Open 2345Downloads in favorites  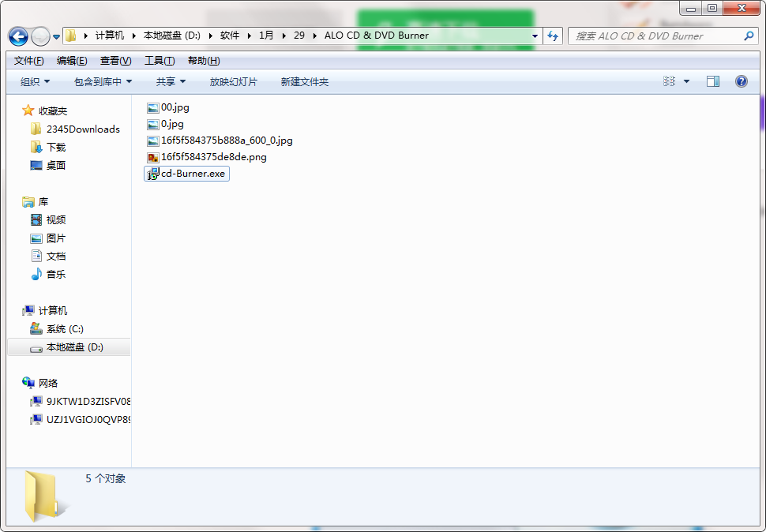[75, 129]
